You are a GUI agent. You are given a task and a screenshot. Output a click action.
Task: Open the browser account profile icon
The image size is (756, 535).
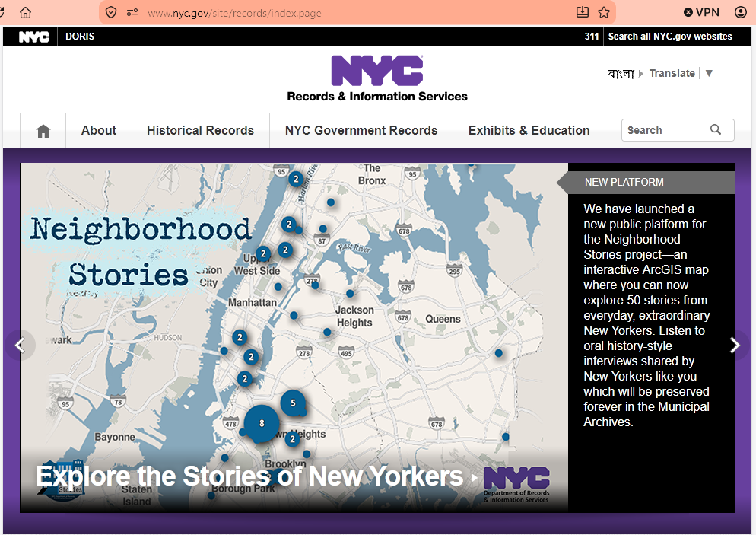[741, 12]
